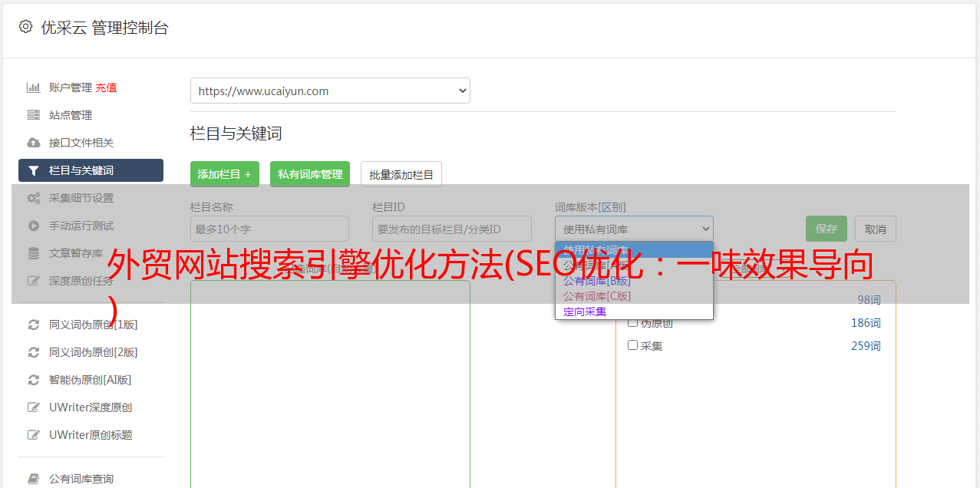This screenshot has width=980, height=488.
Task: Check the 采集 checkbox
Action: click(x=633, y=345)
